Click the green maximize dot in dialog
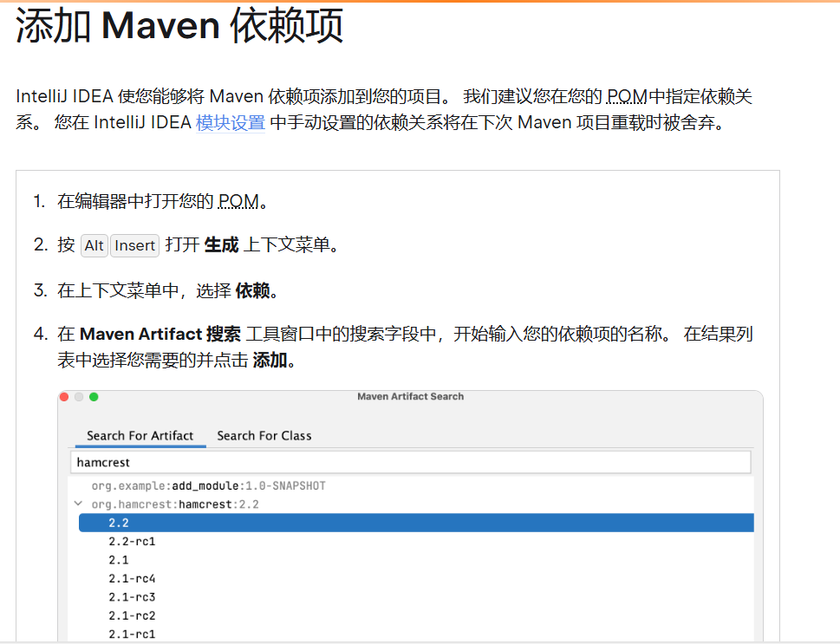Image resolution: width=840 pixels, height=644 pixels. click(x=94, y=397)
